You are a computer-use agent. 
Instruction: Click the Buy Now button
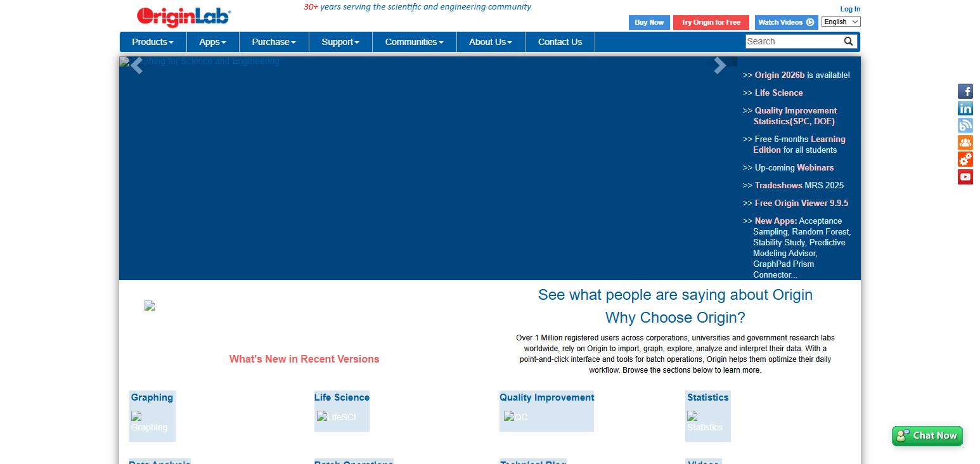tap(649, 22)
